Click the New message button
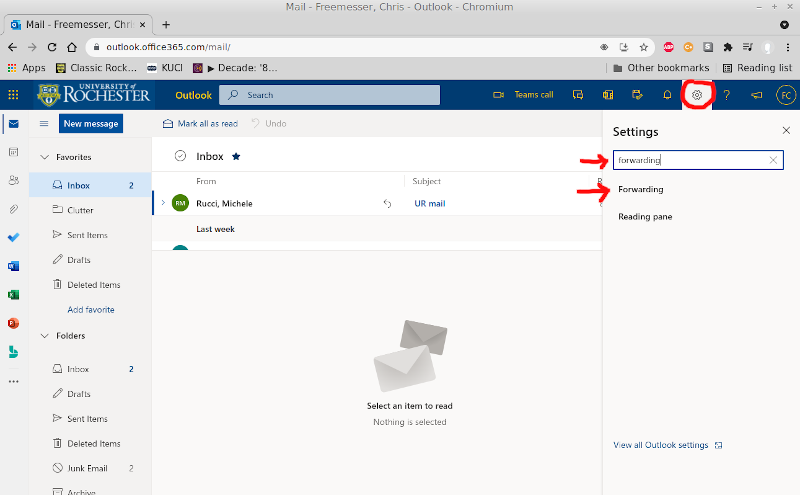This screenshot has width=800, height=495. coord(90,124)
